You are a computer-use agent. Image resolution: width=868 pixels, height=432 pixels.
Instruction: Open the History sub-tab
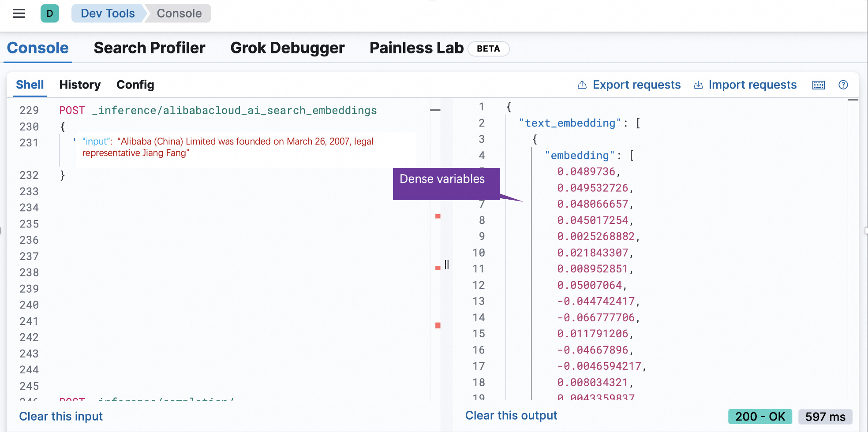point(80,85)
